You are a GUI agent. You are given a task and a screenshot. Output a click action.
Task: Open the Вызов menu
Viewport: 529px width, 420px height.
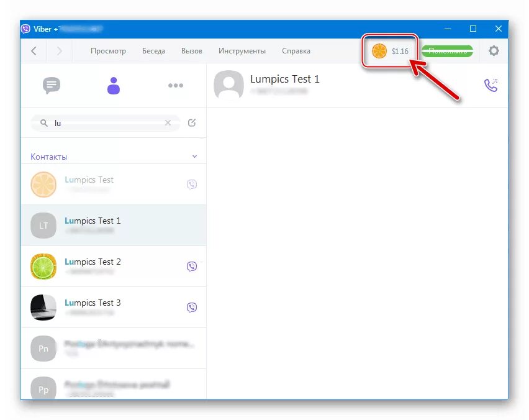tap(192, 51)
